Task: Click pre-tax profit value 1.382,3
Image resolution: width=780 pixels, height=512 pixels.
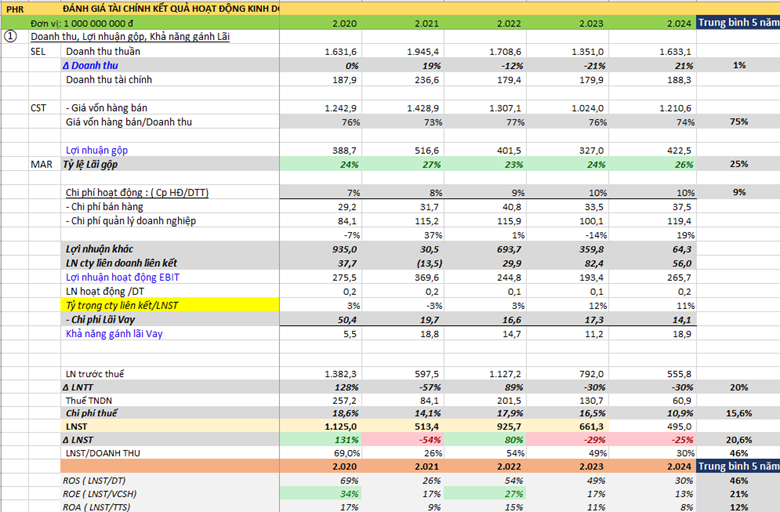Action: pos(341,374)
